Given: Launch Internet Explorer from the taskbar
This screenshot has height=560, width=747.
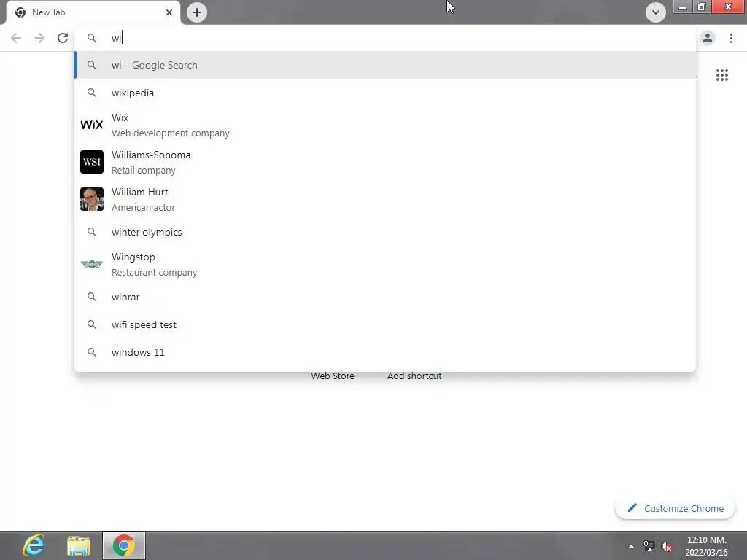Looking at the screenshot, I should coord(34,545).
